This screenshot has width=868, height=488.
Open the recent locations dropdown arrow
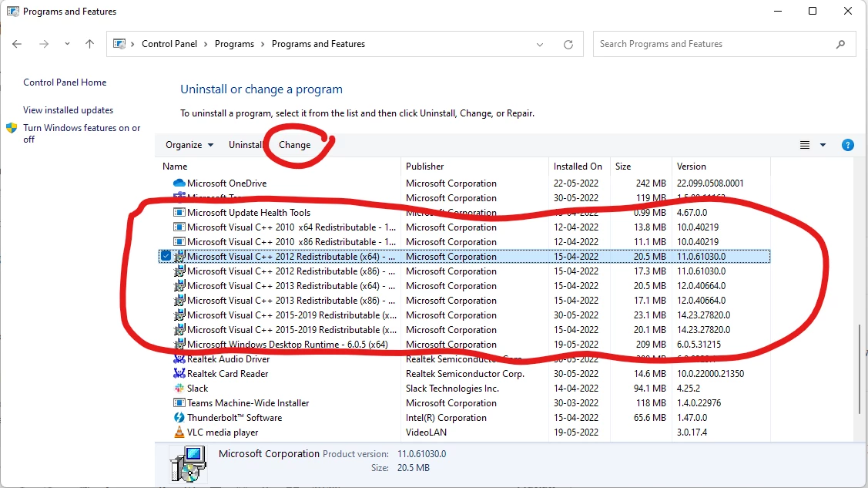[67, 44]
